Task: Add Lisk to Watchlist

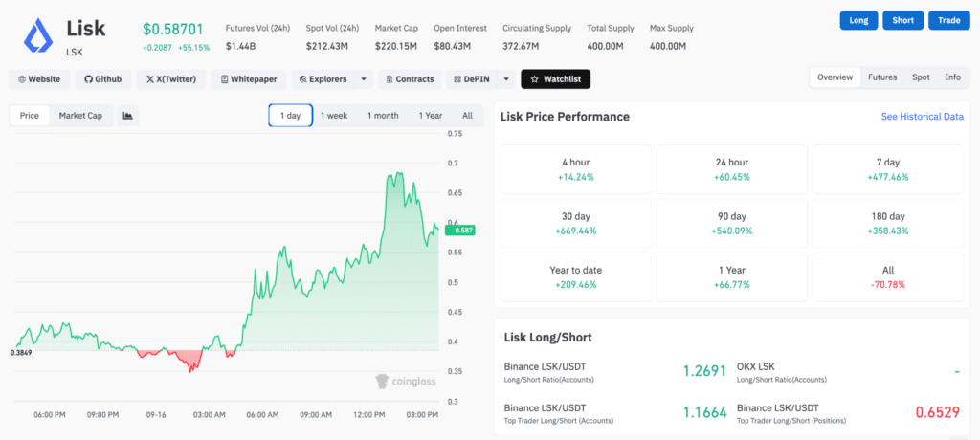Action: pos(556,79)
